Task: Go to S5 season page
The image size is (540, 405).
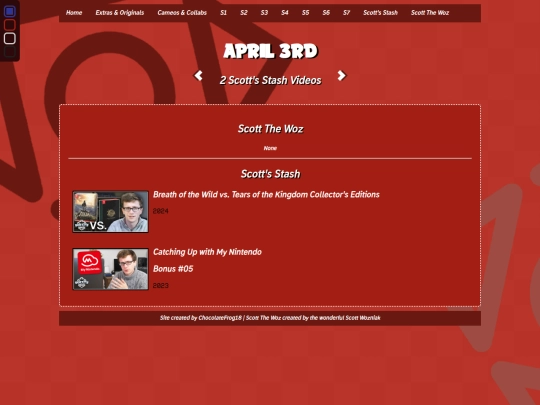Action: [x=305, y=13]
